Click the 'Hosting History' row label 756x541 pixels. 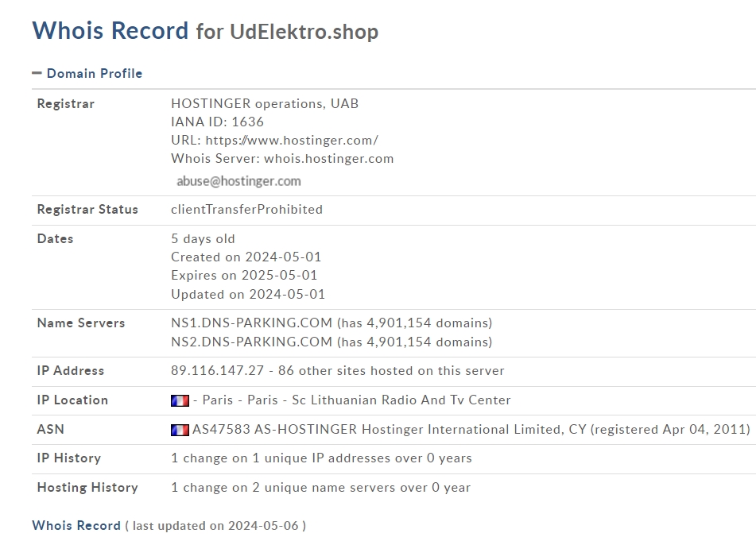tap(87, 488)
